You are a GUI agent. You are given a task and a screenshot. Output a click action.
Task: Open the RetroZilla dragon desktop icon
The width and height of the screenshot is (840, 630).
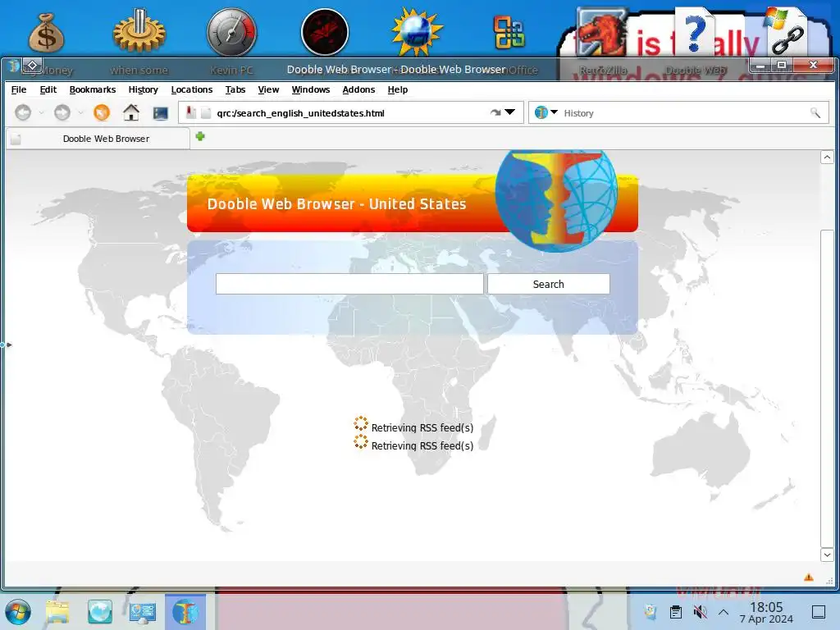[601, 32]
